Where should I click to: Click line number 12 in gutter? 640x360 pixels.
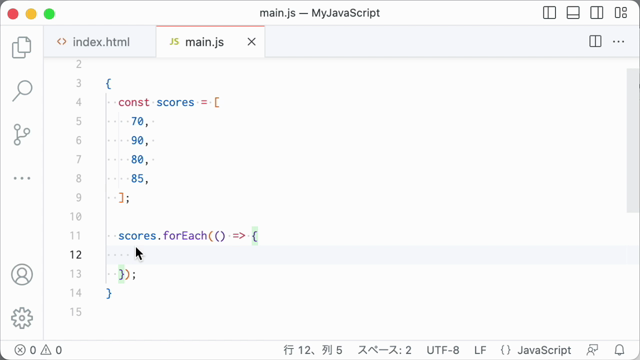76,255
